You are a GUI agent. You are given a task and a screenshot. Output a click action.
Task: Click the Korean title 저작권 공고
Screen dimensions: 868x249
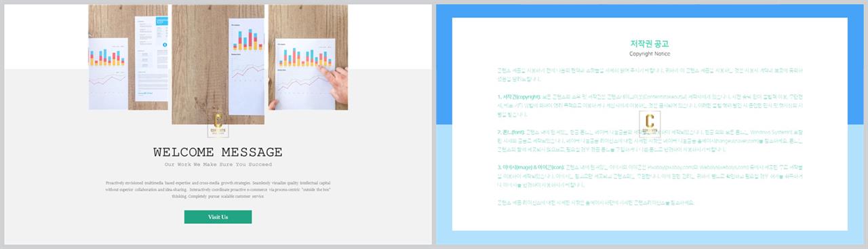pos(650,43)
